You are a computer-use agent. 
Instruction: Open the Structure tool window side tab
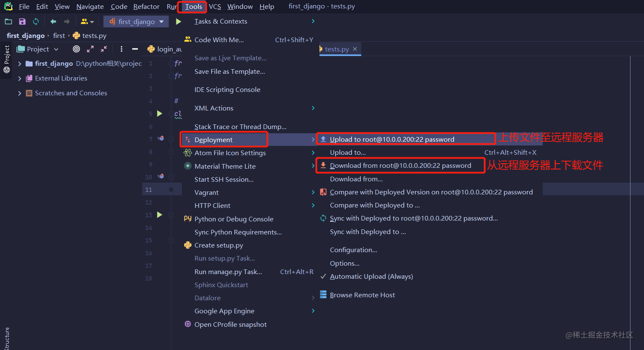tap(7, 338)
